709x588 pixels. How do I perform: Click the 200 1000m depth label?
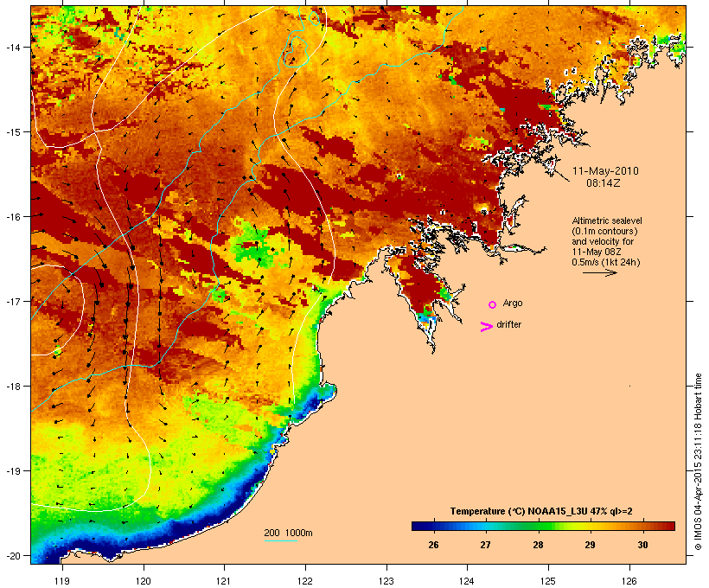click(x=288, y=533)
